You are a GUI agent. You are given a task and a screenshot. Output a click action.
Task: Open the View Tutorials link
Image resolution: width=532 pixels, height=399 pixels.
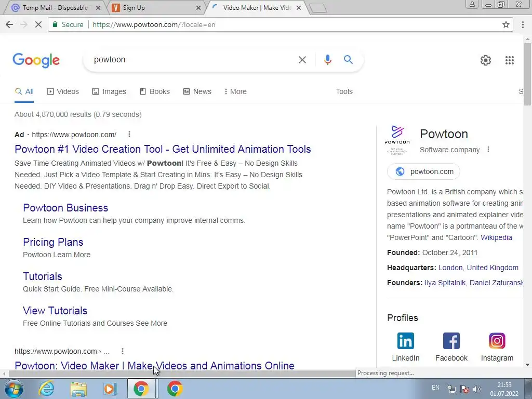point(55,311)
